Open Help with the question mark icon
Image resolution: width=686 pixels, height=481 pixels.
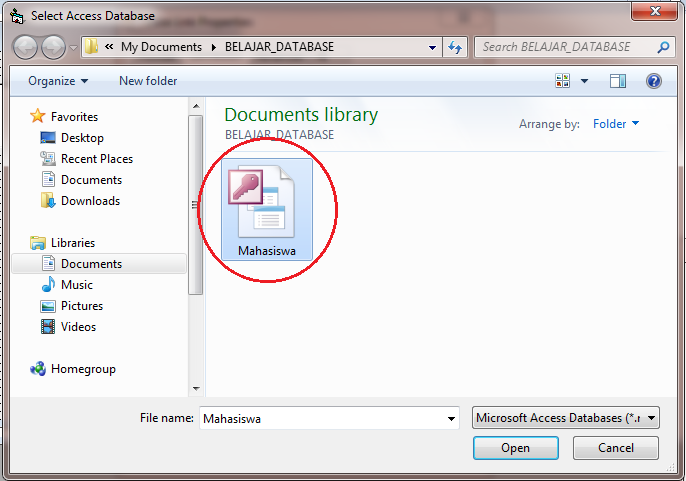coord(654,81)
